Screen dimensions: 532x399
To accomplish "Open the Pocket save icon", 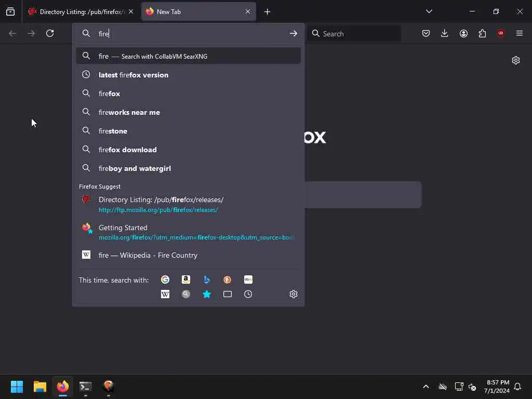I will (426, 33).
